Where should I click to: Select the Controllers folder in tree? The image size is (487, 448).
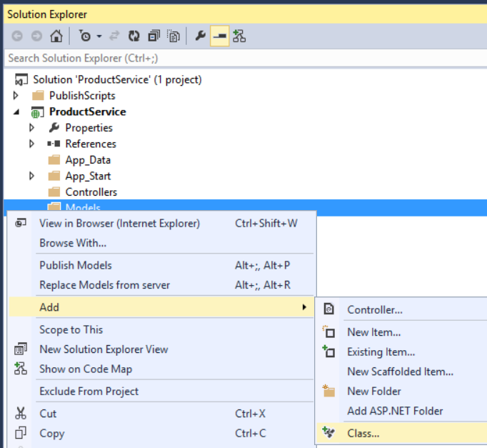coord(91,191)
